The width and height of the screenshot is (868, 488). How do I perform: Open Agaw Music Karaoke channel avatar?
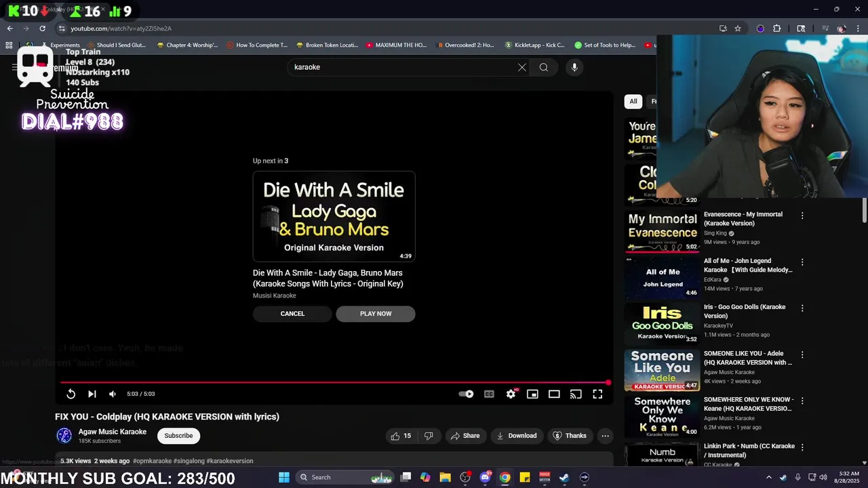tap(64, 435)
